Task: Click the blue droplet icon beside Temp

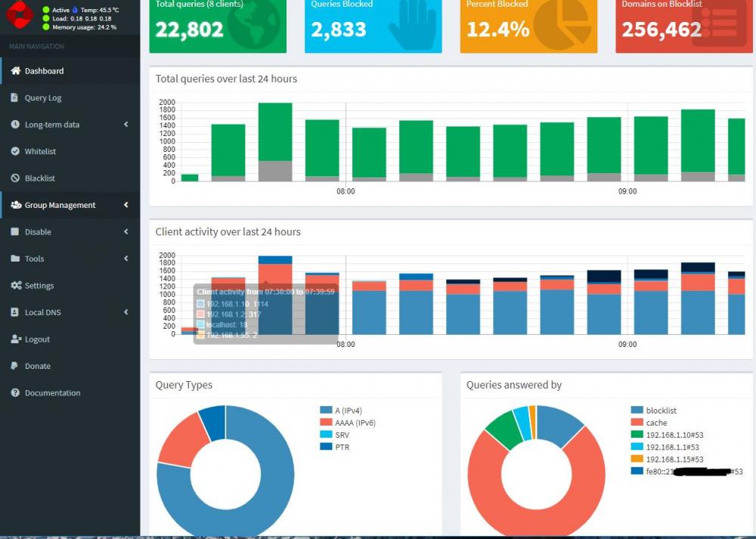Action: [75, 10]
